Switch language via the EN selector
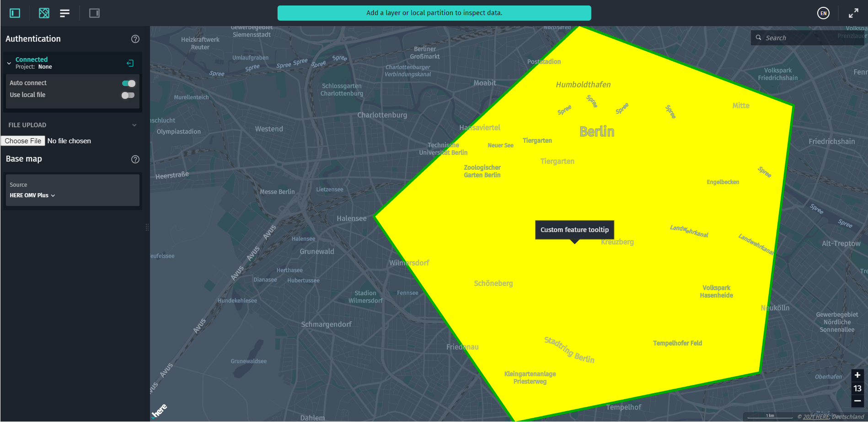 pyautogui.click(x=823, y=13)
